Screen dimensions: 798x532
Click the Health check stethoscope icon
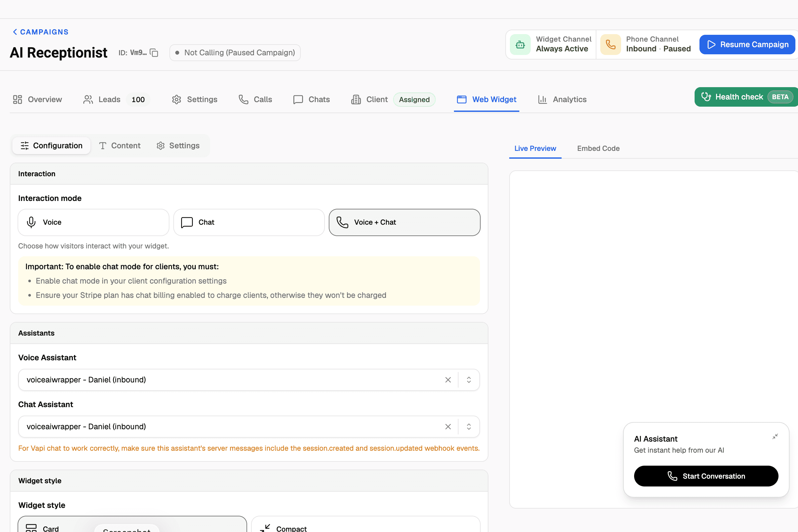(706, 97)
